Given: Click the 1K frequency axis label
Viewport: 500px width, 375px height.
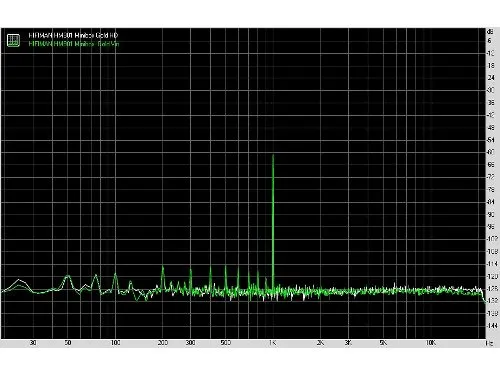Looking at the screenshot, I should [273, 343].
